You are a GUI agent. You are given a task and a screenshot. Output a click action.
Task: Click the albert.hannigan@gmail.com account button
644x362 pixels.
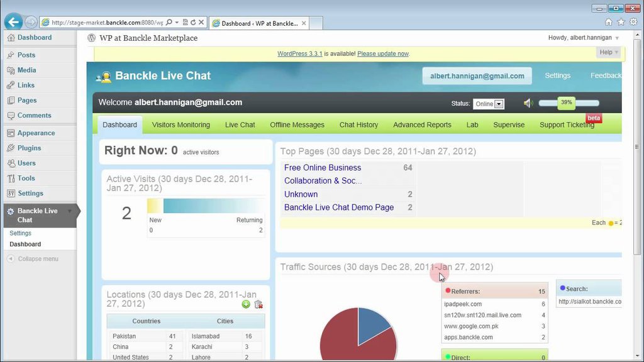click(x=477, y=76)
